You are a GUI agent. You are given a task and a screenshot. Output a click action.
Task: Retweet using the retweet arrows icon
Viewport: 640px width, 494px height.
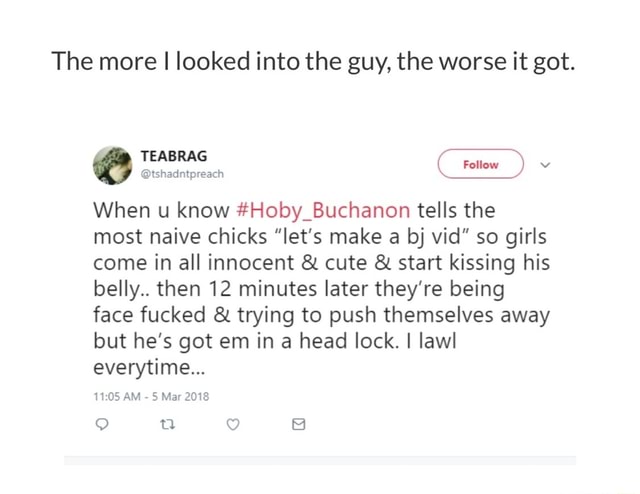point(167,425)
